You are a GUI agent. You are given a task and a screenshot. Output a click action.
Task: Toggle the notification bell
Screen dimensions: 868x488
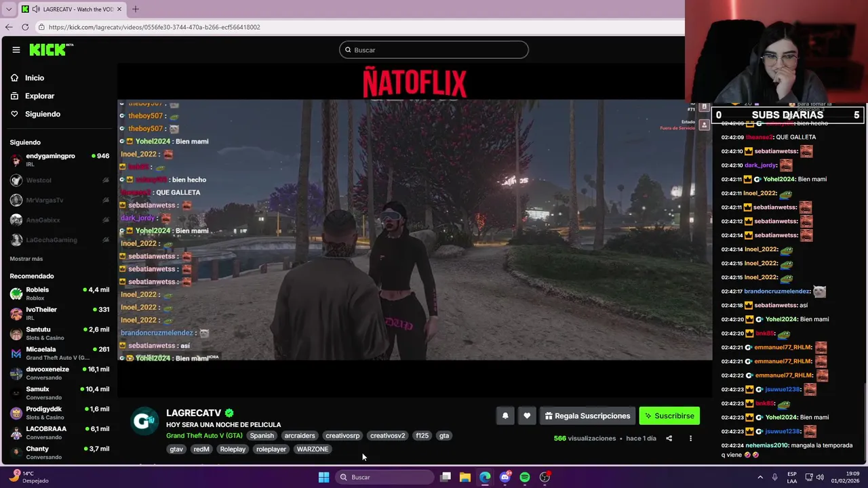(505, 416)
